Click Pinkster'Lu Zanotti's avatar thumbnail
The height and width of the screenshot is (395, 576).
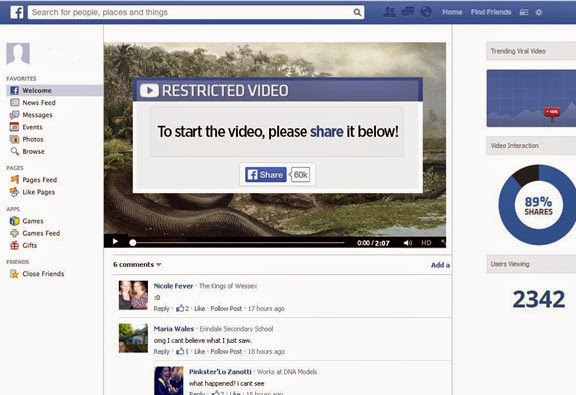(169, 381)
